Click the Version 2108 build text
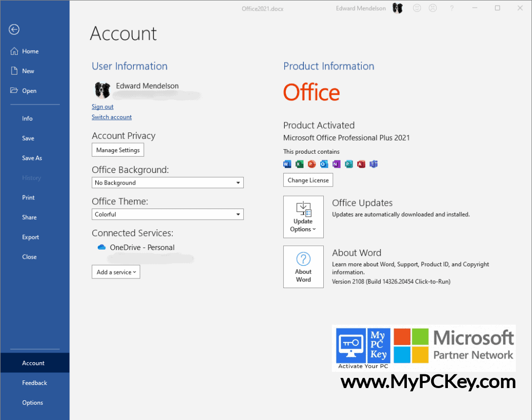This screenshot has width=532, height=420. [391, 282]
